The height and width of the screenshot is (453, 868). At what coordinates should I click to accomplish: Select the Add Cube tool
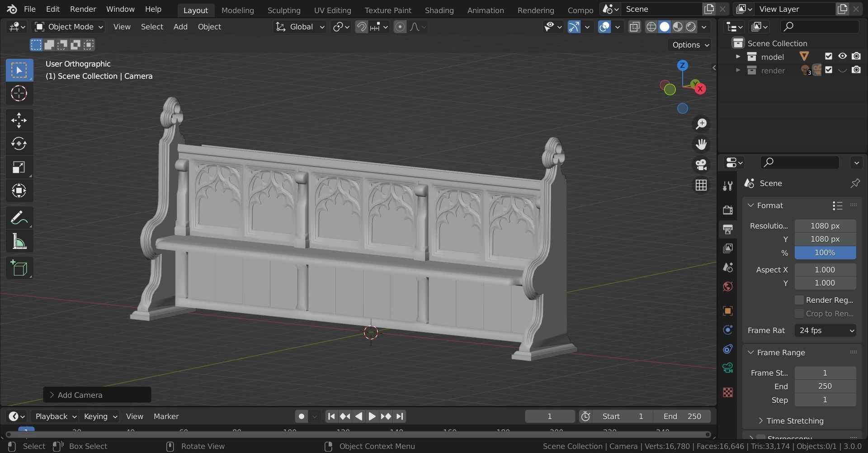[19, 268]
